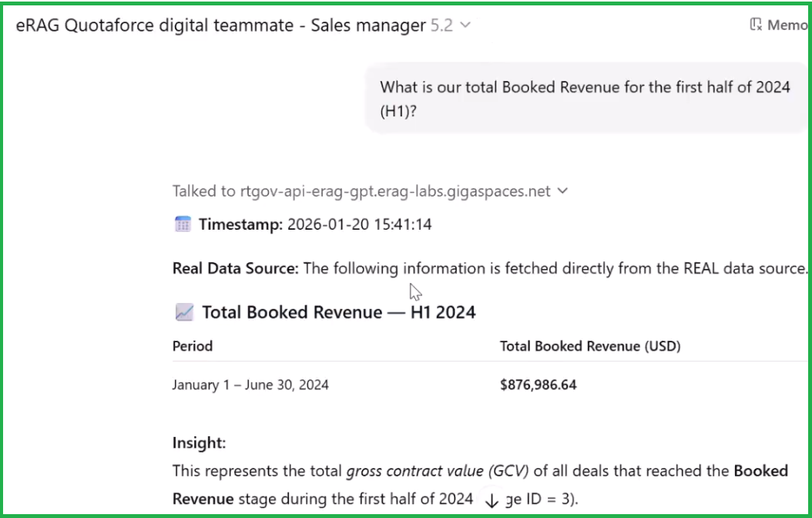
Task: Click the 'Insight:' heading
Action: (x=200, y=443)
